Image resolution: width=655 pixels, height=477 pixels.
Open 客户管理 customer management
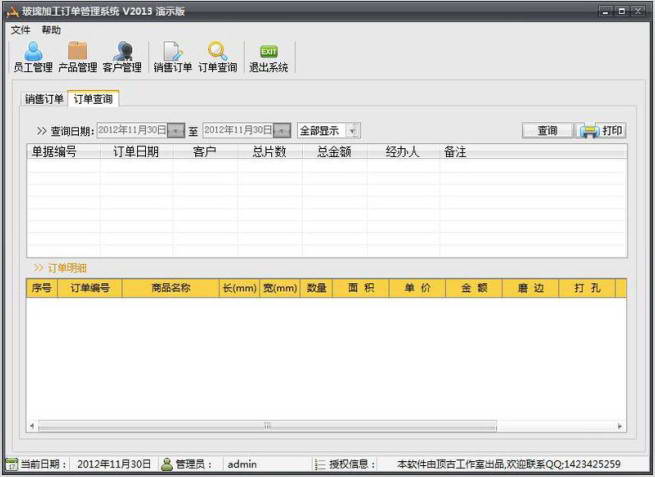click(x=122, y=57)
